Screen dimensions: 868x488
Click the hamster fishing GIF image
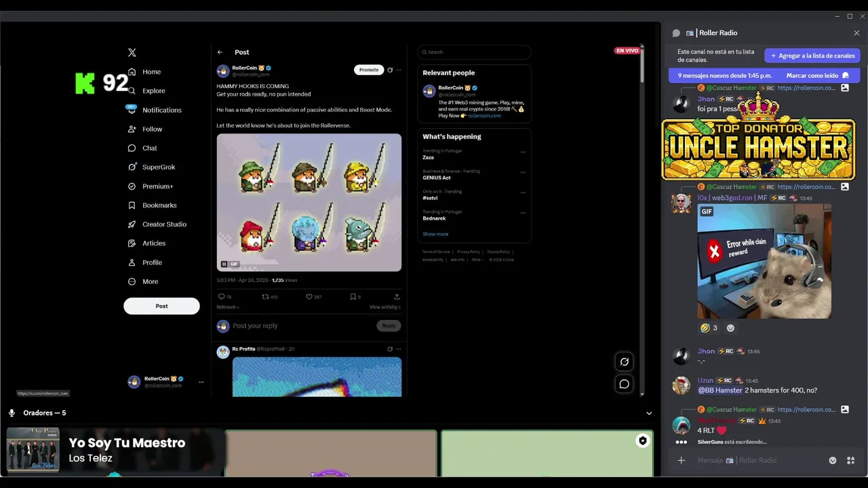[x=309, y=202]
